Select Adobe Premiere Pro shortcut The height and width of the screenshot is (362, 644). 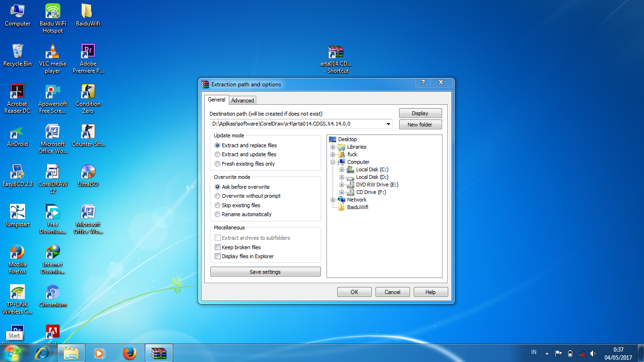pyautogui.click(x=88, y=59)
